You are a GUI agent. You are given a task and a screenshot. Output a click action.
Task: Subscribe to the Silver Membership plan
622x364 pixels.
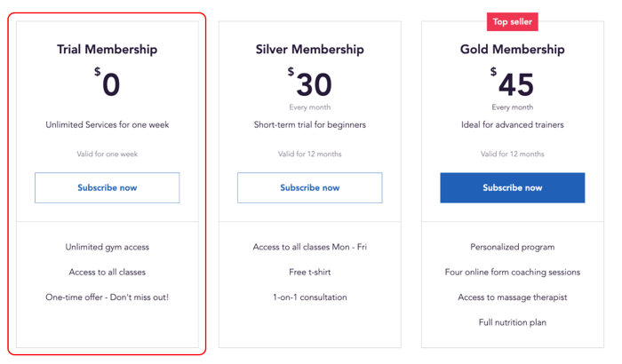310,187
